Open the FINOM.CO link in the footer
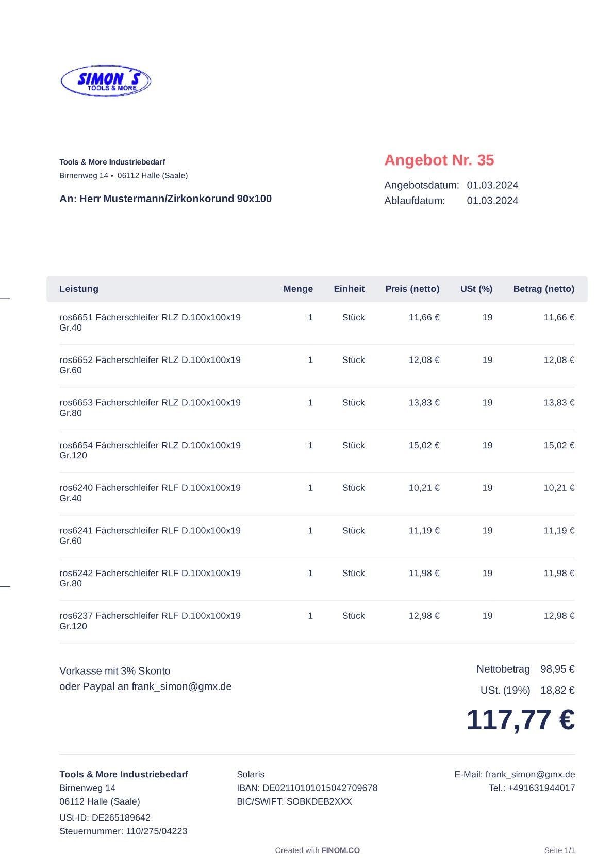This screenshot has width=613, height=868. (x=340, y=850)
